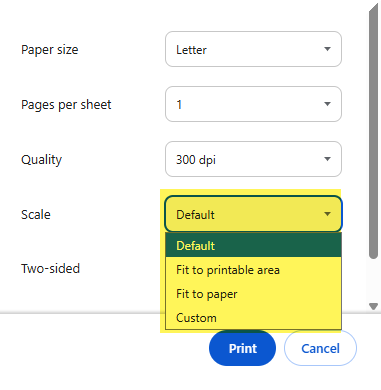The height and width of the screenshot is (390, 381).
Task: Click the Two-sided label
Action: [50, 268]
